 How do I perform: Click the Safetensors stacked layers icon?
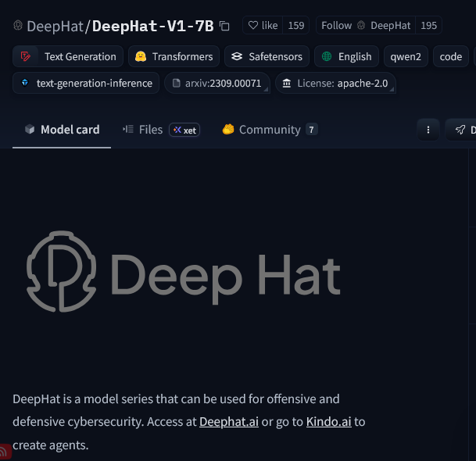[x=237, y=56]
